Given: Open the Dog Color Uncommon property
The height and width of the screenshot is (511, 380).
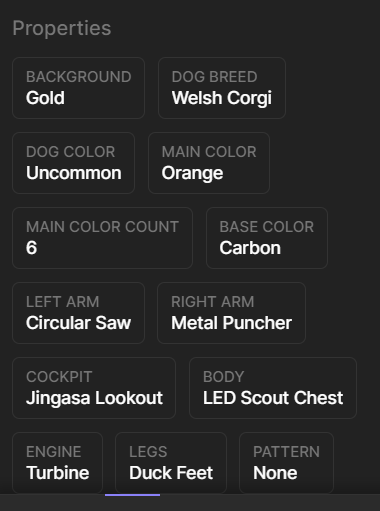Looking at the screenshot, I should (x=73, y=163).
